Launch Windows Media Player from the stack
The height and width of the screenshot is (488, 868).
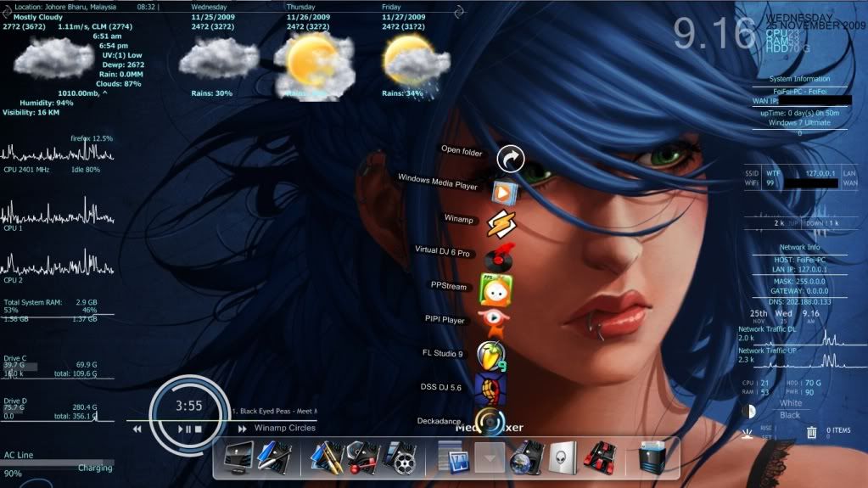click(x=503, y=193)
